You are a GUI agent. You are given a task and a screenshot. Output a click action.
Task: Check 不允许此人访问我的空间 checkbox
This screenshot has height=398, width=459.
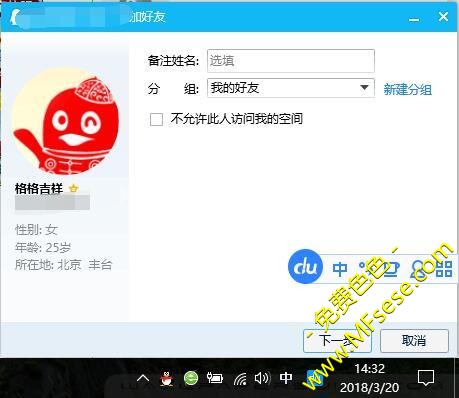click(x=156, y=119)
